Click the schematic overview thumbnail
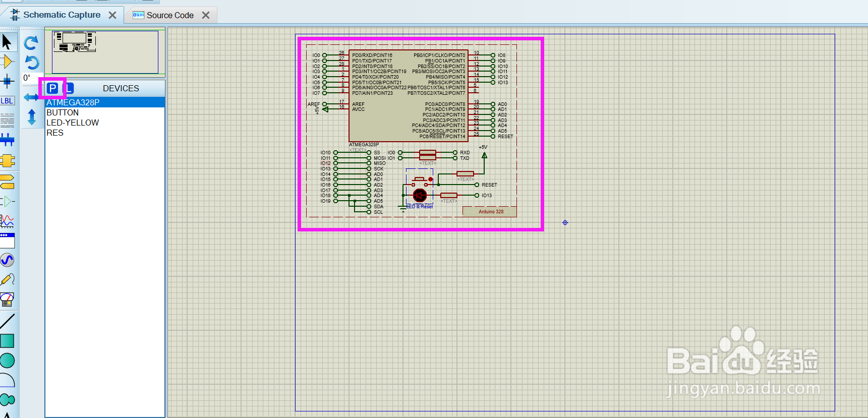Image resolution: width=868 pixels, height=418 pixels. 105,52
